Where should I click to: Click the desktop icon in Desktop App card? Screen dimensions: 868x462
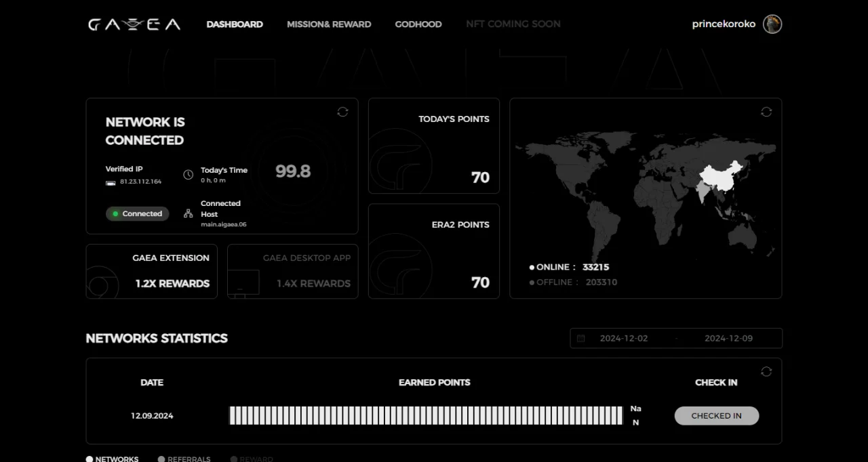tap(243, 285)
